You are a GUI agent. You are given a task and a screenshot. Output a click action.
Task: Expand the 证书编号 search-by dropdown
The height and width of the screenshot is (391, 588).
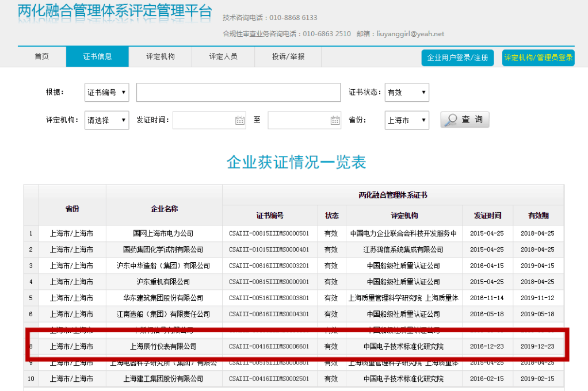(107, 93)
